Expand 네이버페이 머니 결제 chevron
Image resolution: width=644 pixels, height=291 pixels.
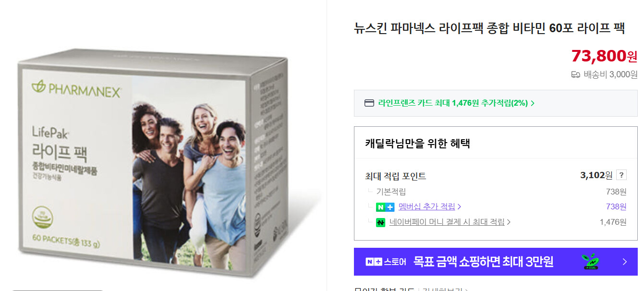coord(509,222)
